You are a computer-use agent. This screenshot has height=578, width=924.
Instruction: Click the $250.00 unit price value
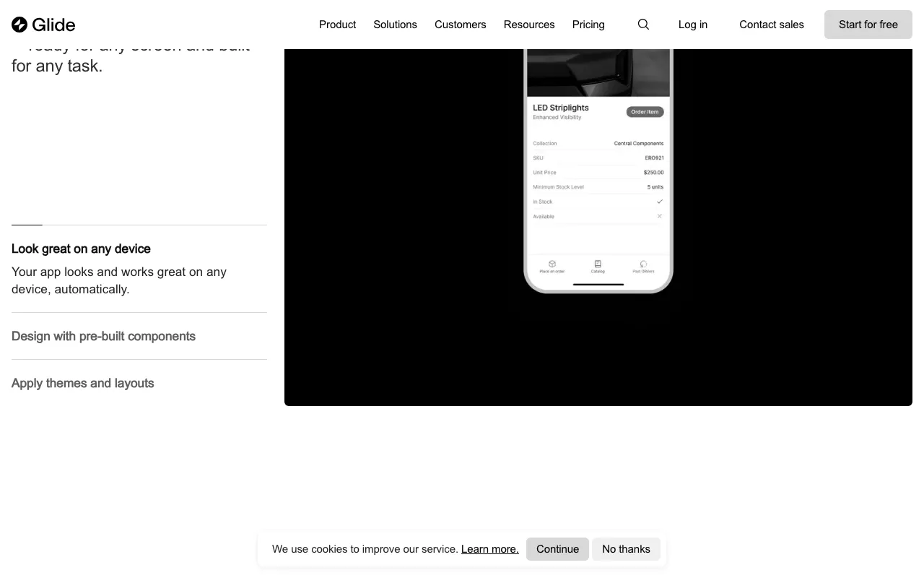[x=653, y=173]
